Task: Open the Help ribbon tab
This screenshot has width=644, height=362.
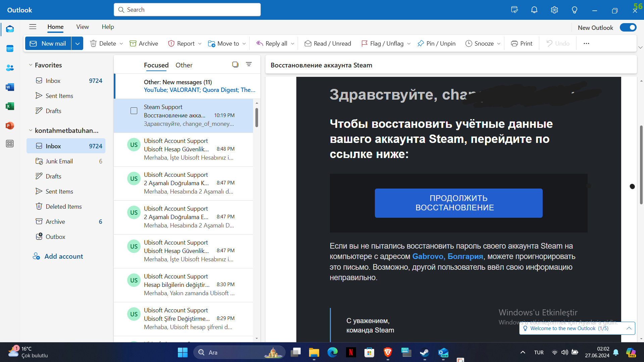Action: click(108, 27)
